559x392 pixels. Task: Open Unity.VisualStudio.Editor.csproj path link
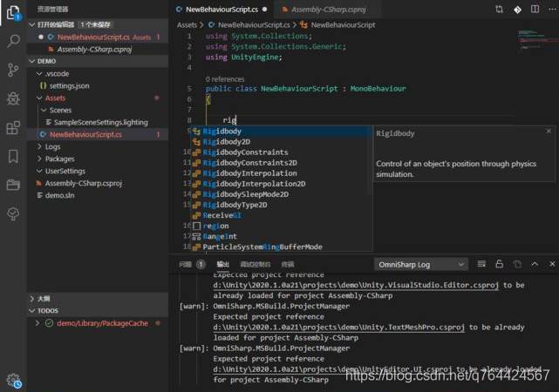tap(356, 285)
